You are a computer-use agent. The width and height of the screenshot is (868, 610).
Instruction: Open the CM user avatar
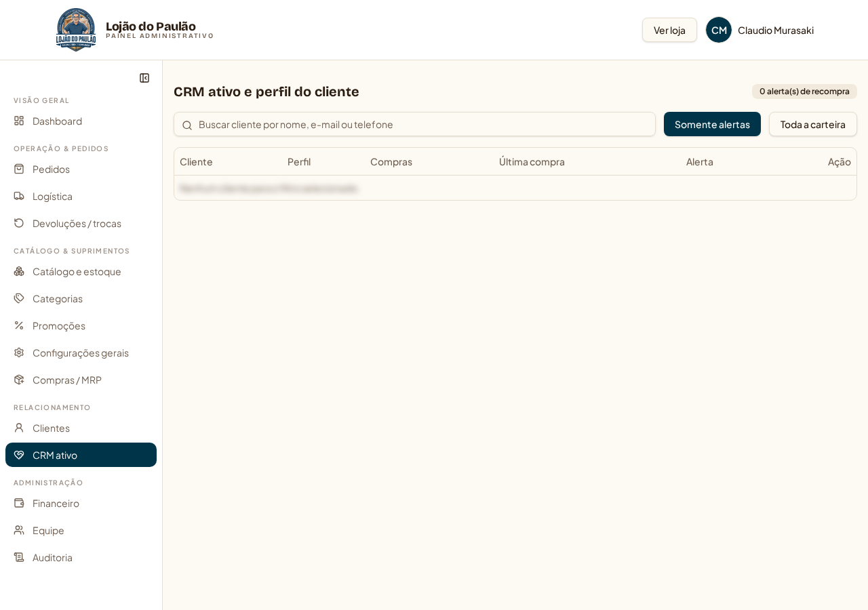click(x=719, y=30)
